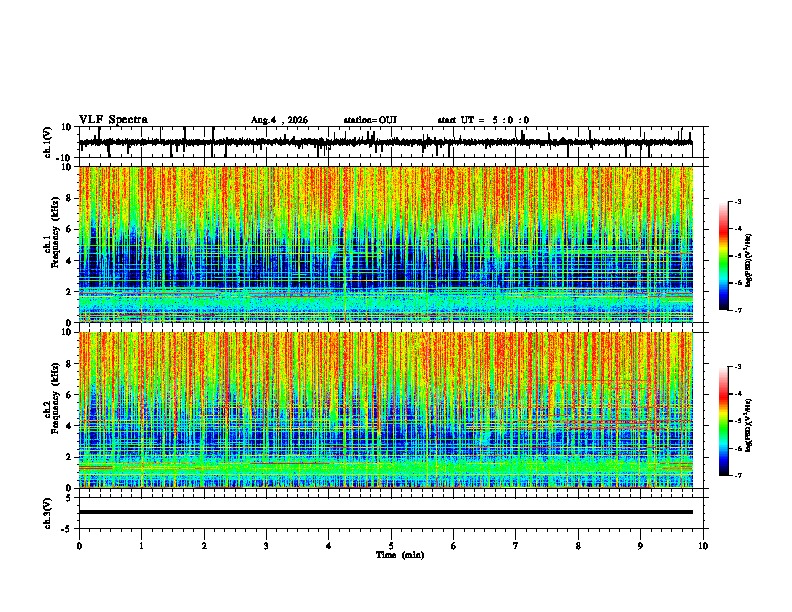
Task: Click the "VLF Spectra" plot title
Action: pyautogui.click(x=113, y=120)
